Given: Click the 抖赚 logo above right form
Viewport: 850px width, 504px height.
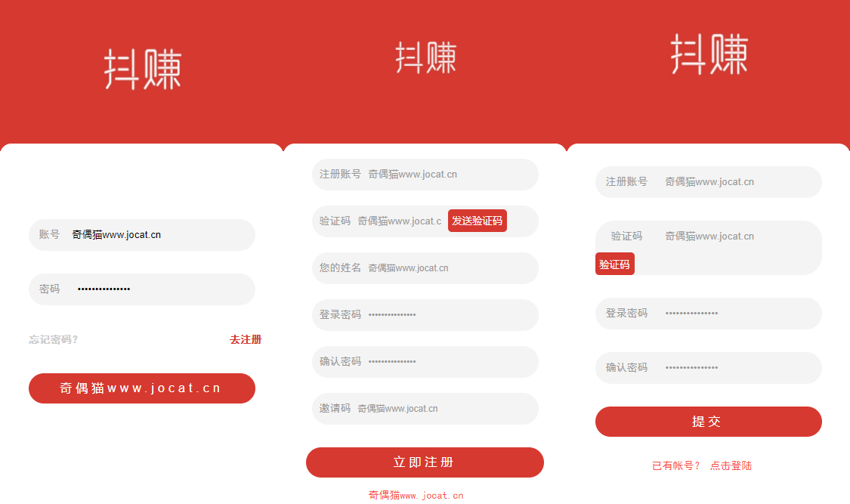Looking at the screenshot, I should 709,54.
